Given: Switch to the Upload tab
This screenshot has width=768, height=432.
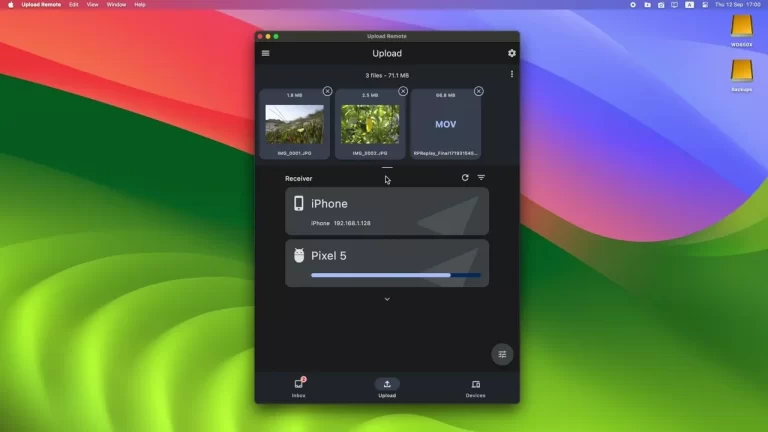Looking at the screenshot, I should click(x=387, y=387).
